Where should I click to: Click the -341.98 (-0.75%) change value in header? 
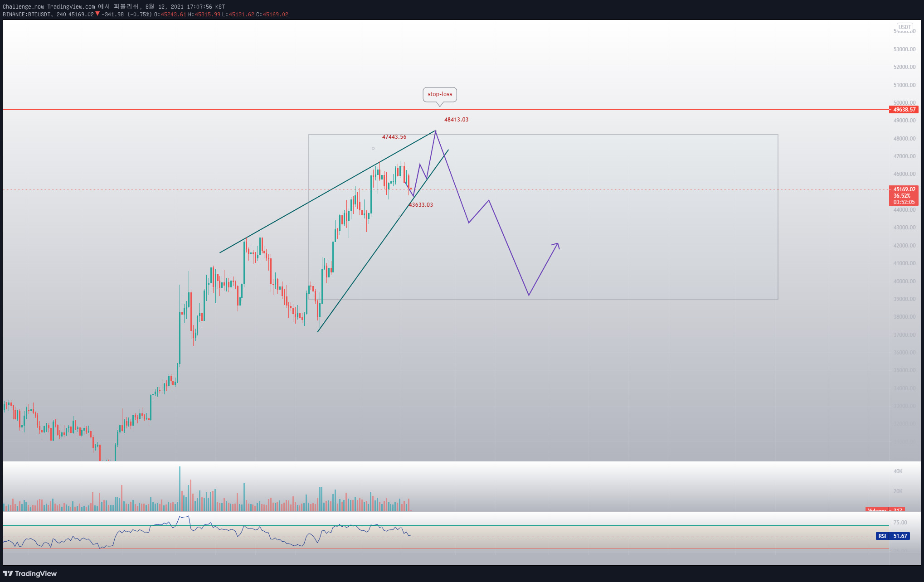pos(126,15)
